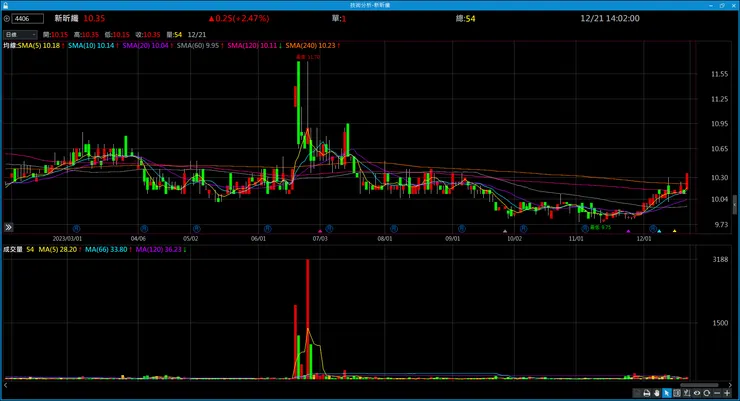
Task: Click the SMA(20) 10.04 indicator label
Action: [x=147, y=46]
